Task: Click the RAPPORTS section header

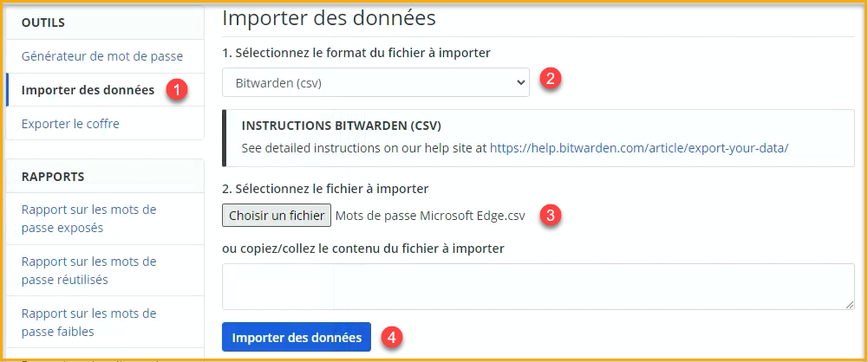Action: pos(53,176)
